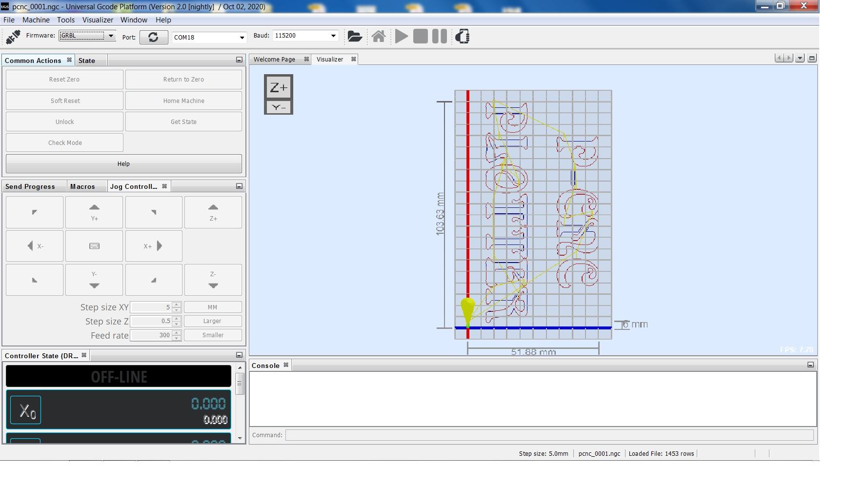Open the Help menu
Screen dimensions: 868x488
pyautogui.click(x=163, y=20)
